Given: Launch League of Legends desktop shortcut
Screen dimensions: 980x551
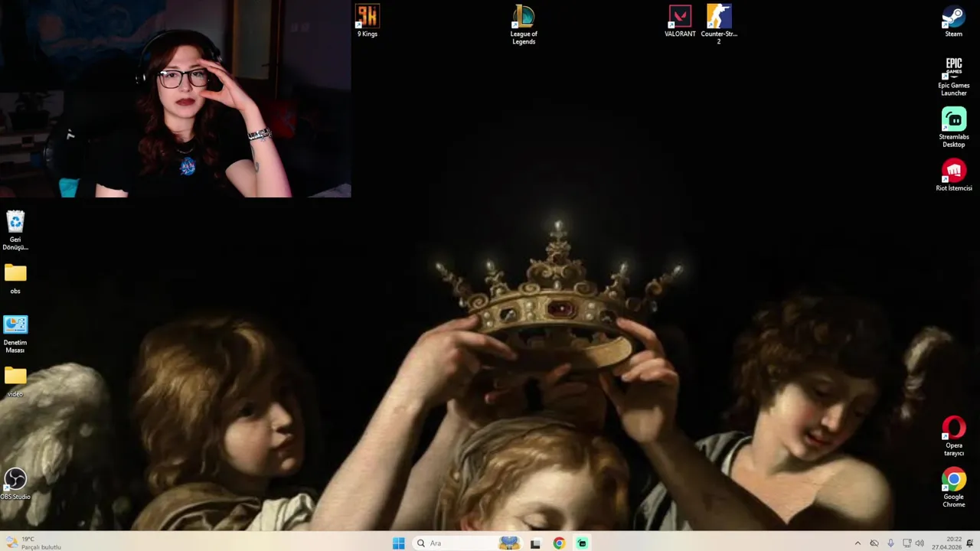Looking at the screenshot, I should pos(524,24).
